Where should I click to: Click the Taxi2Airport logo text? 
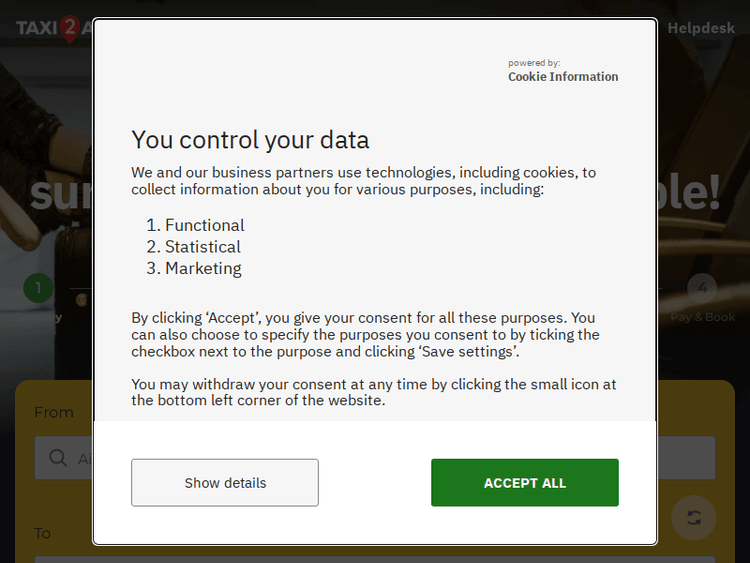36,28
